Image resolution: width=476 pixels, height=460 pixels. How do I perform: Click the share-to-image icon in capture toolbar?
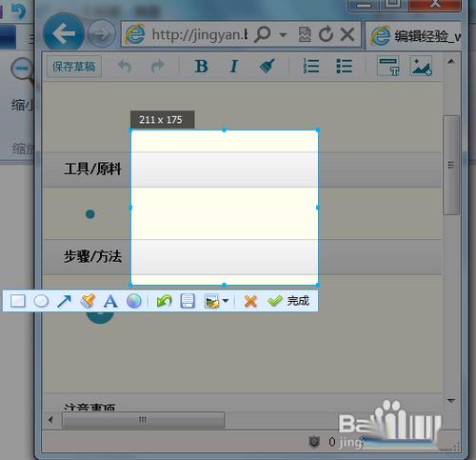point(212,301)
